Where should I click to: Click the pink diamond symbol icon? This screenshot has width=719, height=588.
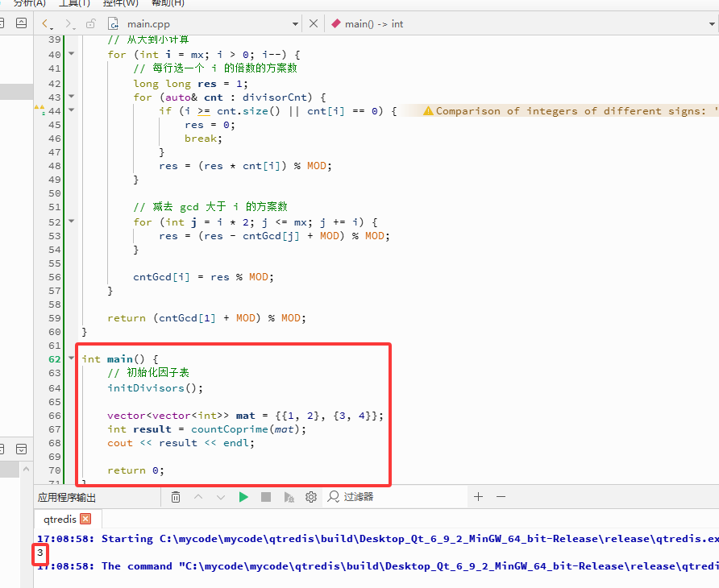pos(335,23)
